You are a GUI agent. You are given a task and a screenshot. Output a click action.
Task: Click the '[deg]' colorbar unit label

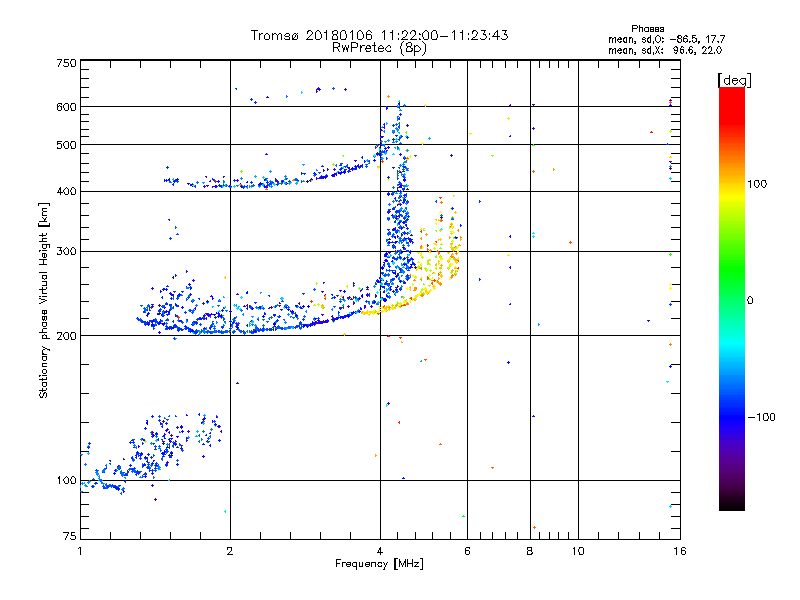[734, 80]
